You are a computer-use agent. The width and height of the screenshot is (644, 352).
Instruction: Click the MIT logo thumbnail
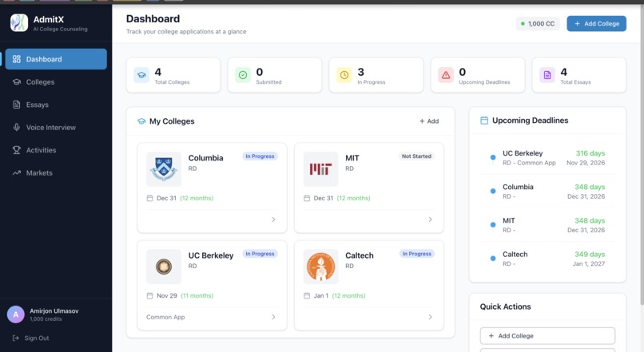[x=320, y=169]
